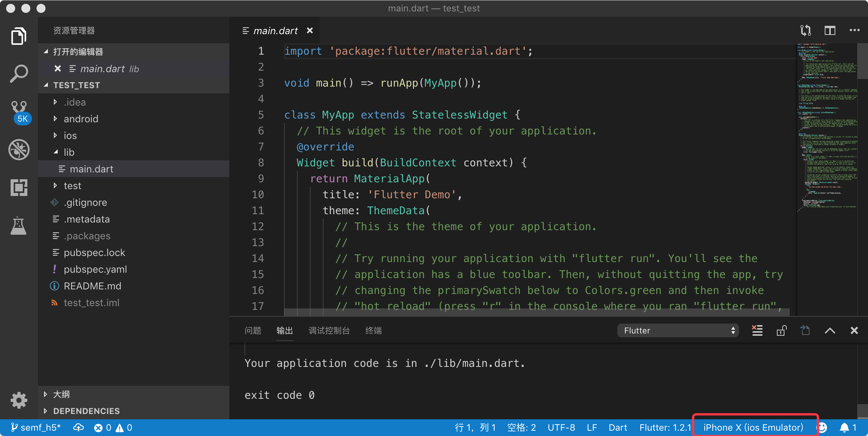Expand the DEPENDENCIES section
Viewport: 868px width, 436px height.
[x=134, y=411]
